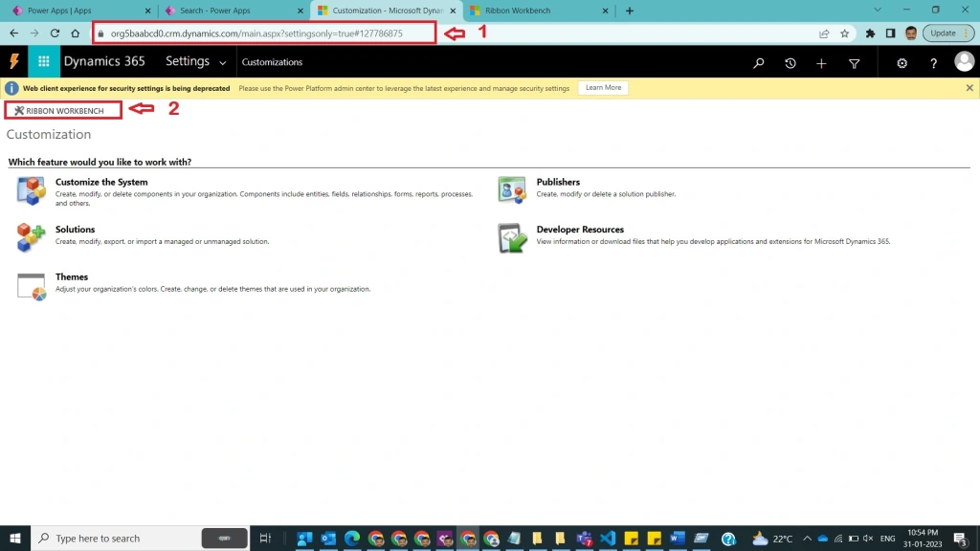
Task: Expand the Settings navigation dropdown chevron
Action: [222, 63]
